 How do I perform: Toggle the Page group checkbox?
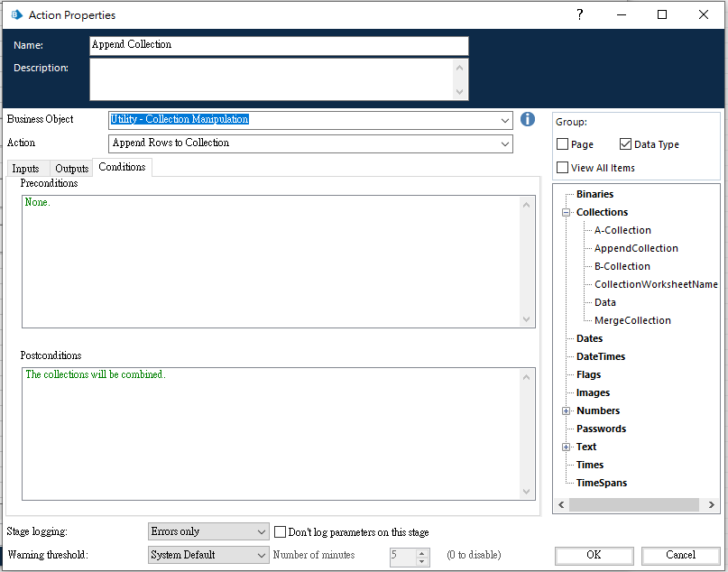[562, 144]
